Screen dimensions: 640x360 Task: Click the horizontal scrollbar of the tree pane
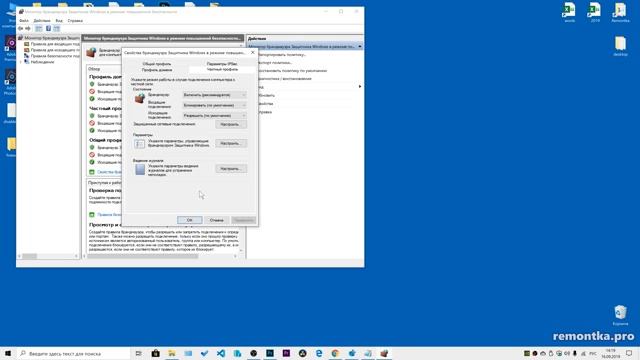pos(29,256)
